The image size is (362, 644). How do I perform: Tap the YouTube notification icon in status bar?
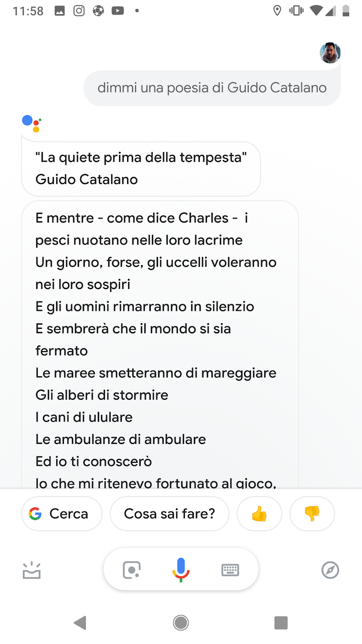point(117,11)
